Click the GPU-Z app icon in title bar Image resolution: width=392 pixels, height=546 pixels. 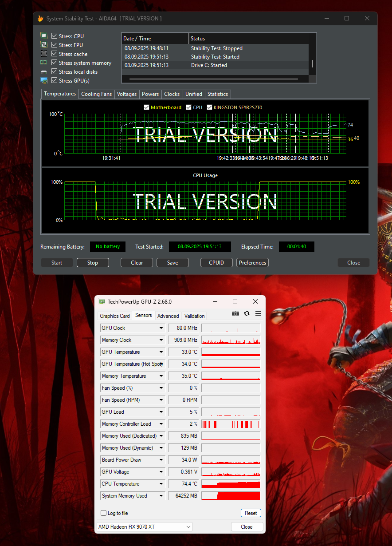(x=102, y=301)
